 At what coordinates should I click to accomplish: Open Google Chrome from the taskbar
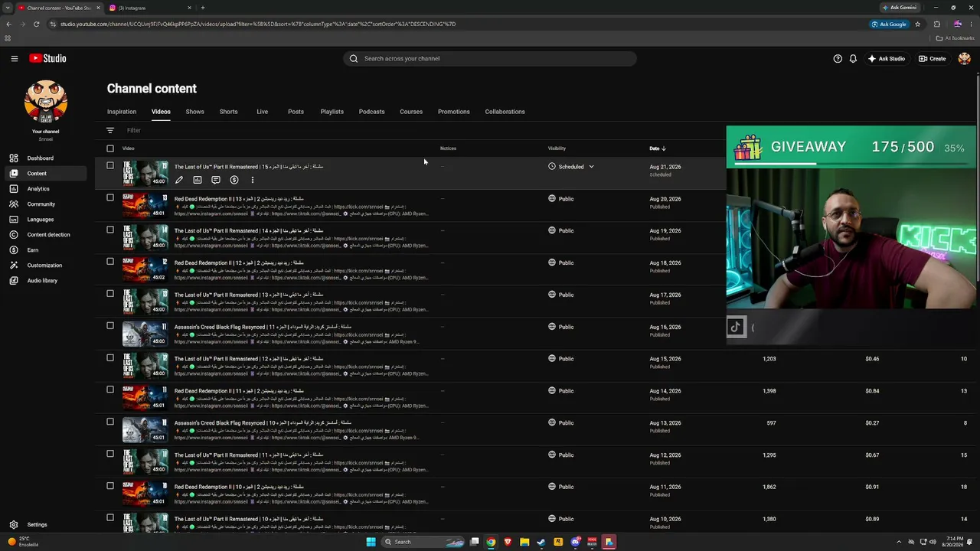pos(491,542)
